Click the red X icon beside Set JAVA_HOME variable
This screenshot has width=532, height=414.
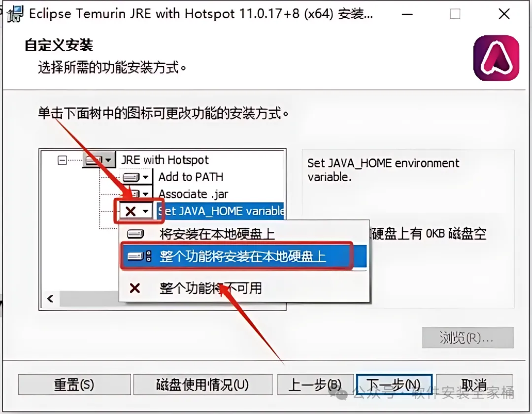click(131, 211)
